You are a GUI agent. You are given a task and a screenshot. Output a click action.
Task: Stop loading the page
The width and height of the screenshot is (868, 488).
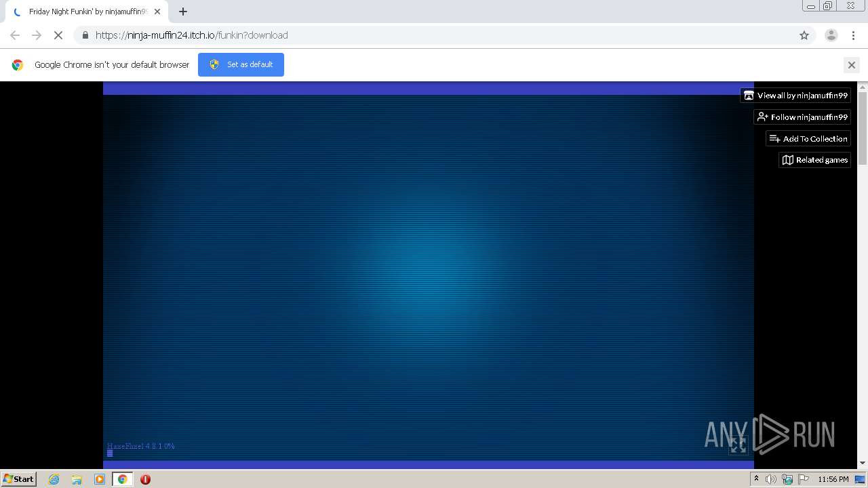click(x=58, y=35)
